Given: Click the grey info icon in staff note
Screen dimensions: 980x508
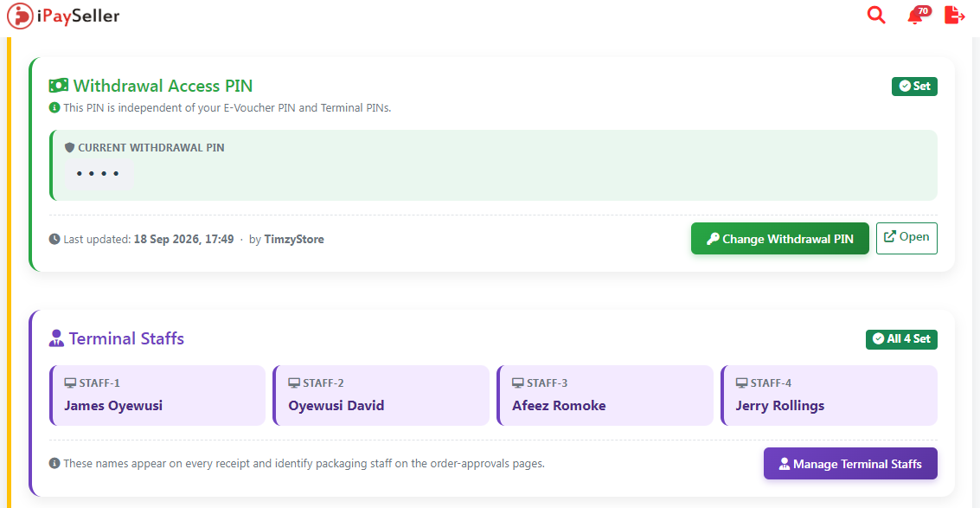Looking at the screenshot, I should (54, 464).
